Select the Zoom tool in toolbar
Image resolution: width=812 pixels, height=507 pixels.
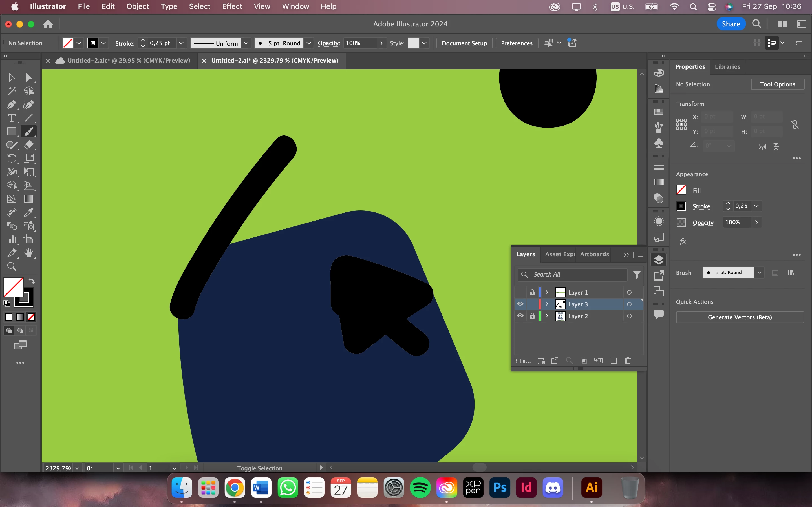point(11,266)
